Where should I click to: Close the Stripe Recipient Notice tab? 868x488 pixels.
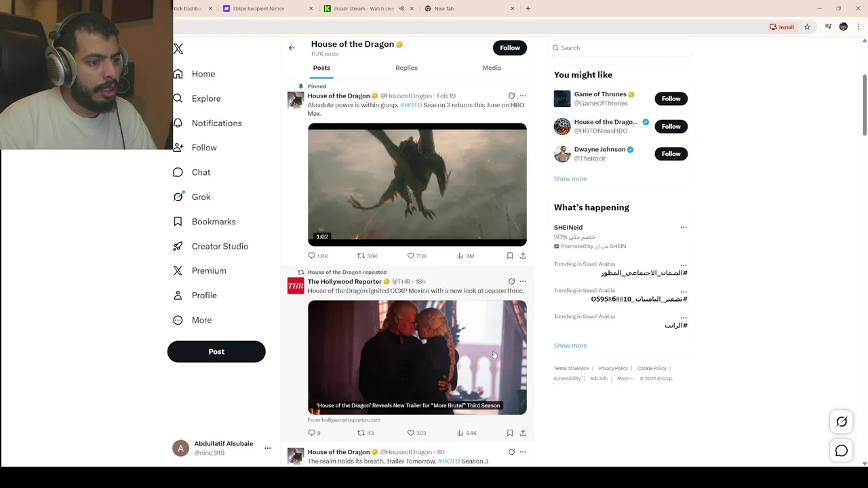click(x=311, y=9)
